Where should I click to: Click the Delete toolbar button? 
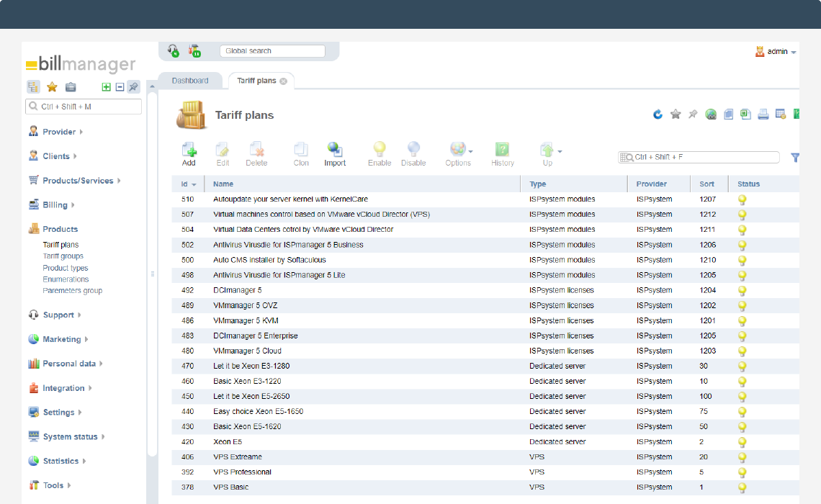(256, 154)
